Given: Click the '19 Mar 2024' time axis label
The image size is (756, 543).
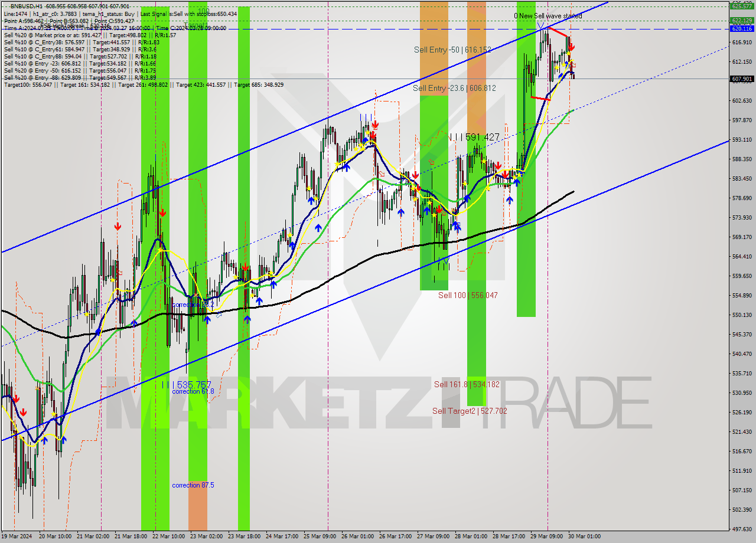Looking at the screenshot, I should (x=17, y=537).
